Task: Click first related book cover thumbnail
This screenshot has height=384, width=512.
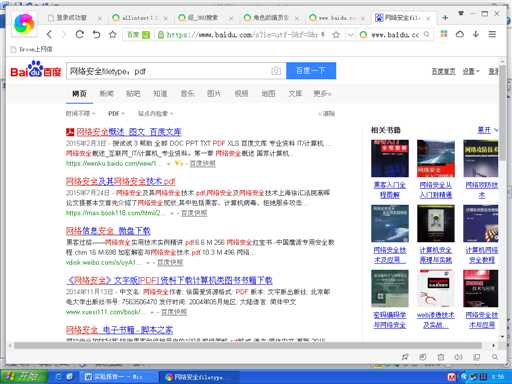Action: (390, 158)
